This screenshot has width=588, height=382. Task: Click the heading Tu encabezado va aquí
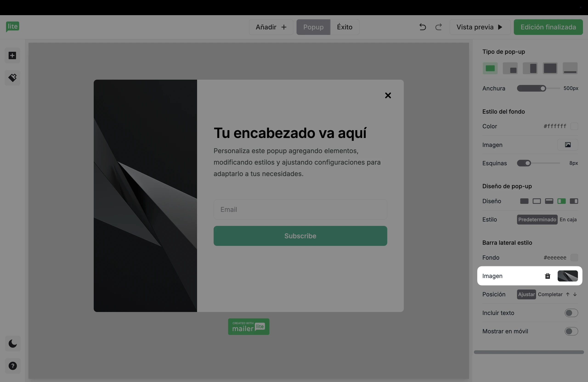click(290, 133)
